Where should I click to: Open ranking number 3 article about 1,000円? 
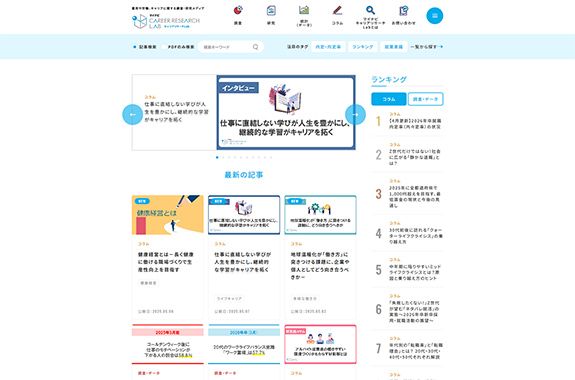407,194
